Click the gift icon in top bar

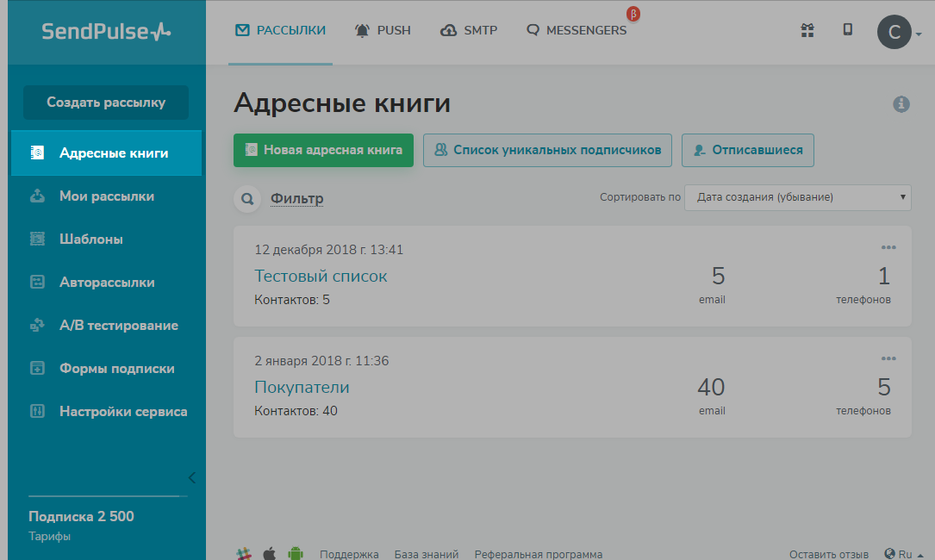point(807,31)
